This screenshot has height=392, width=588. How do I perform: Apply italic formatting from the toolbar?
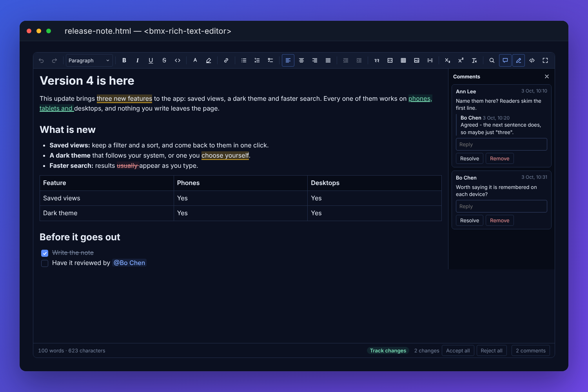[x=138, y=60]
